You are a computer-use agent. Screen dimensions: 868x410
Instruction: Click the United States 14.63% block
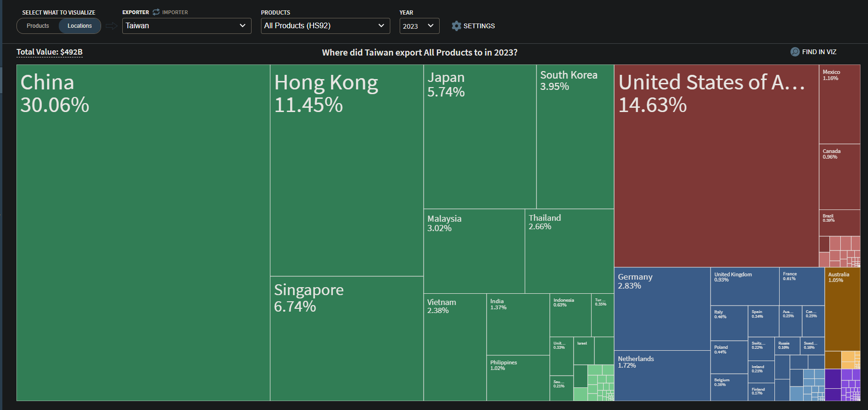pos(717,166)
